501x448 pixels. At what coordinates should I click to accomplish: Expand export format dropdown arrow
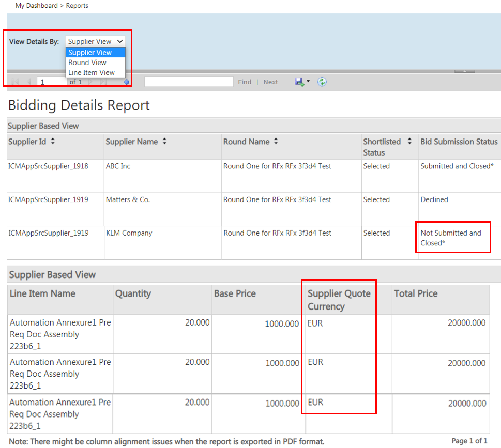coord(308,82)
